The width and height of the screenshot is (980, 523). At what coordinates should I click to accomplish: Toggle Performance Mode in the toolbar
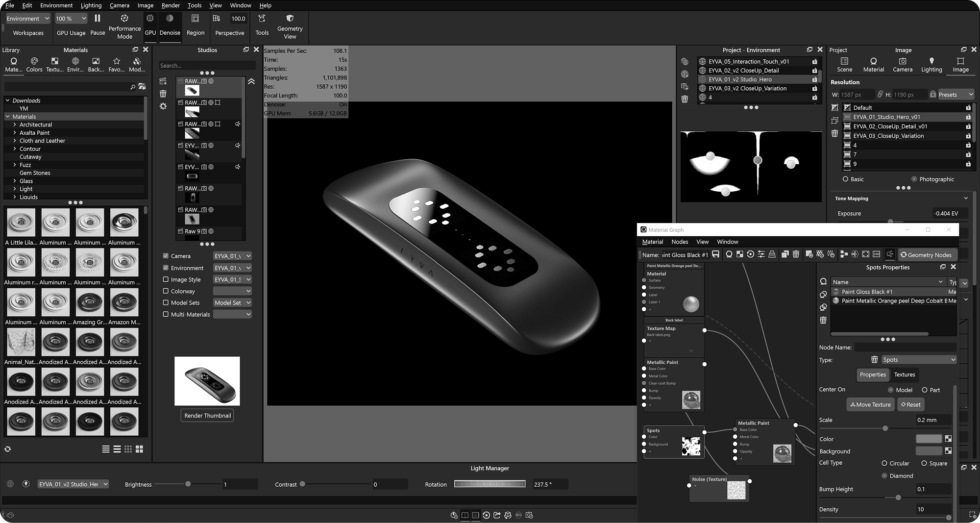coord(124,26)
